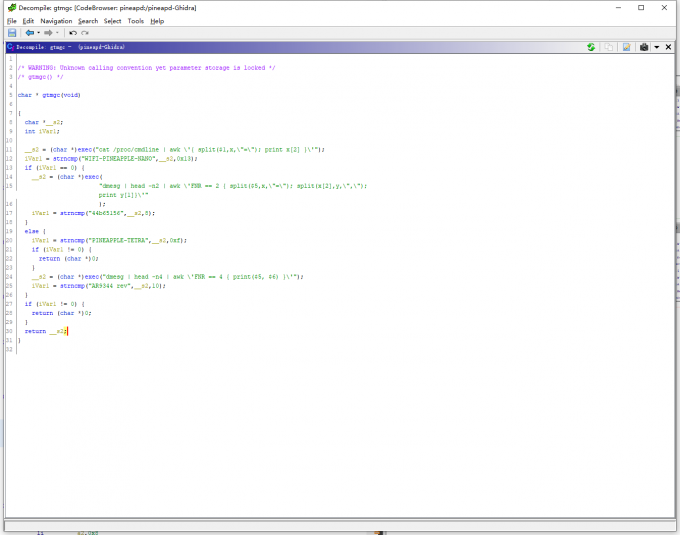Click the Save program icon in the toolbar
The width and height of the screenshot is (680, 535).
(x=12, y=33)
